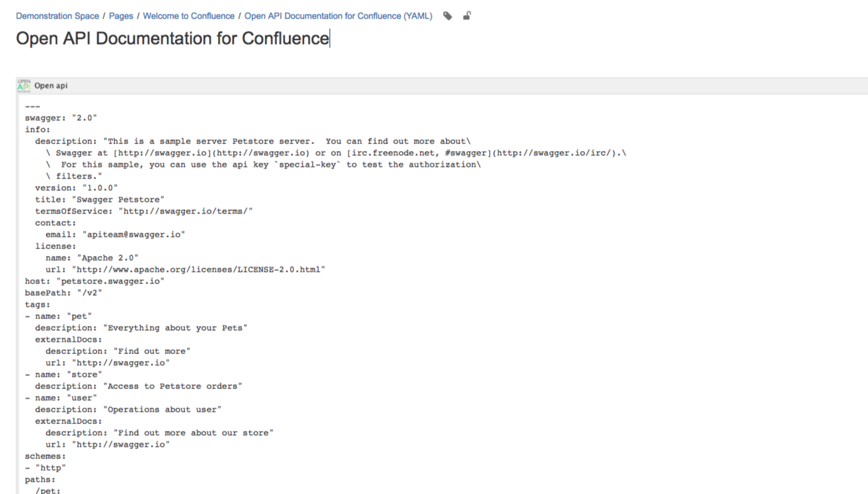Open page restrictions via the unlocked padlock icon
The image size is (868, 494).
coord(467,16)
